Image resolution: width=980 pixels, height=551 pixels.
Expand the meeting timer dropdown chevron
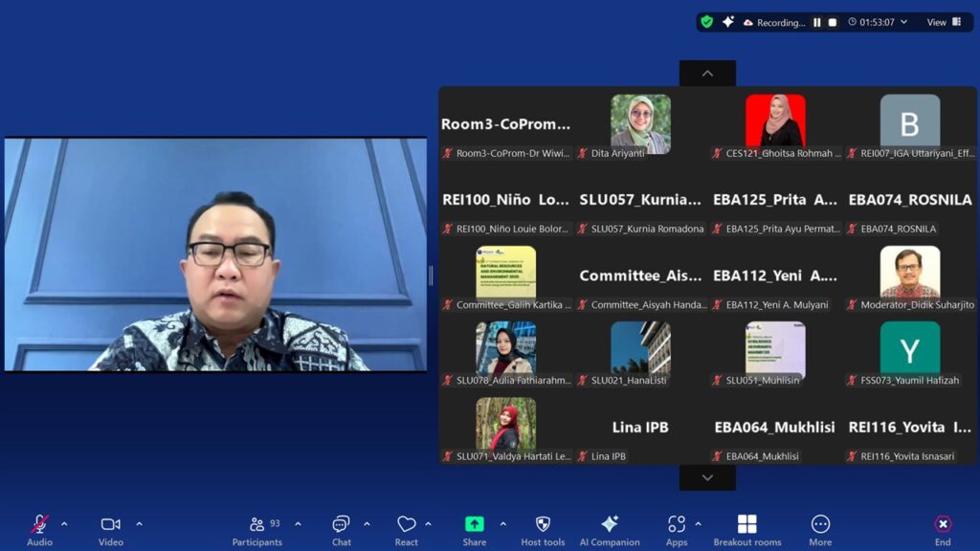pyautogui.click(x=903, y=22)
